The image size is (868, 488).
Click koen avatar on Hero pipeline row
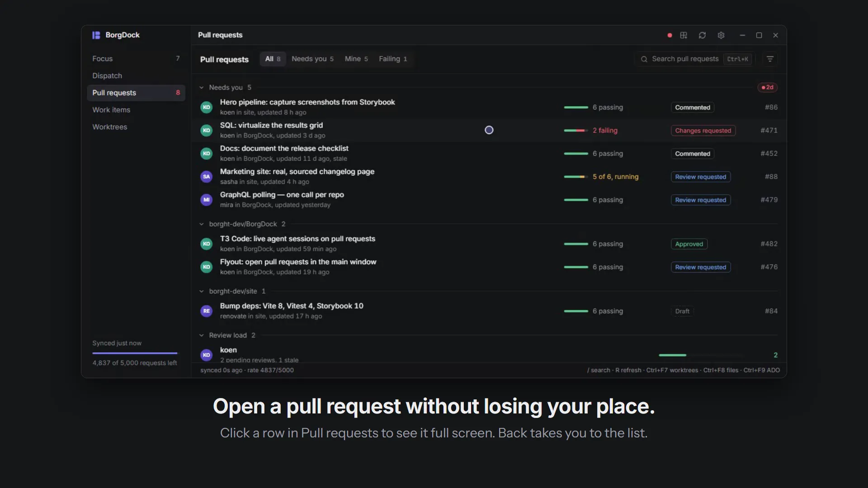pyautogui.click(x=207, y=107)
